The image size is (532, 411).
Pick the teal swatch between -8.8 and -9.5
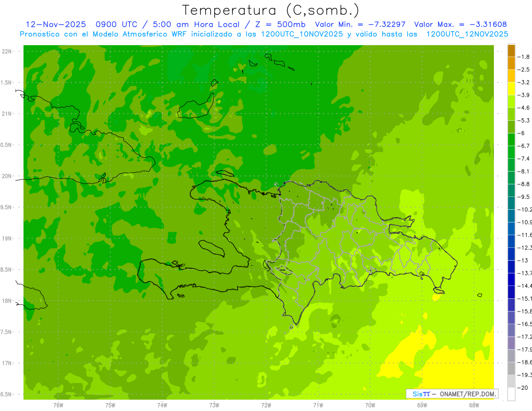511,190
